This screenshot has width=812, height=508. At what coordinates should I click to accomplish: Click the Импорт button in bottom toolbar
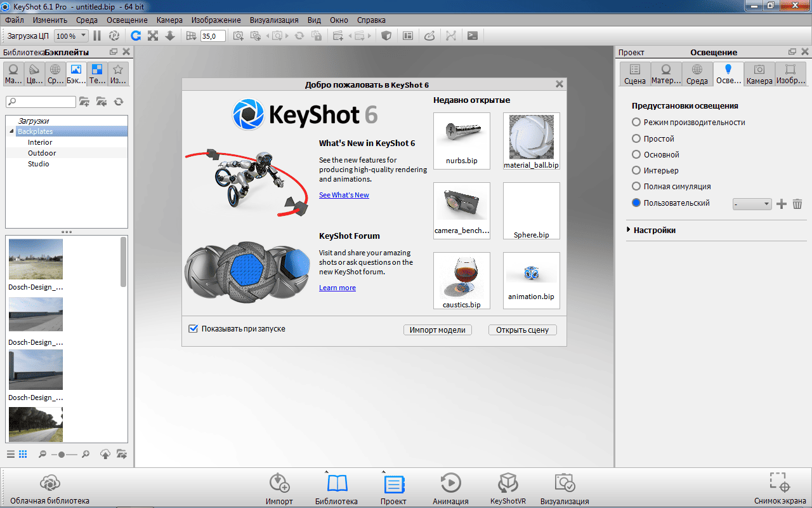coord(279,489)
